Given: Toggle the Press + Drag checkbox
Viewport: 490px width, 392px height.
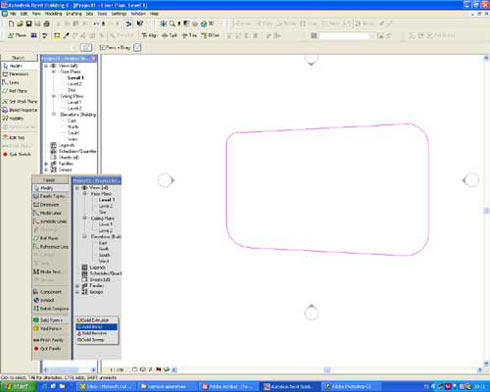Looking at the screenshot, I should pyautogui.click(x=103, y=48).
